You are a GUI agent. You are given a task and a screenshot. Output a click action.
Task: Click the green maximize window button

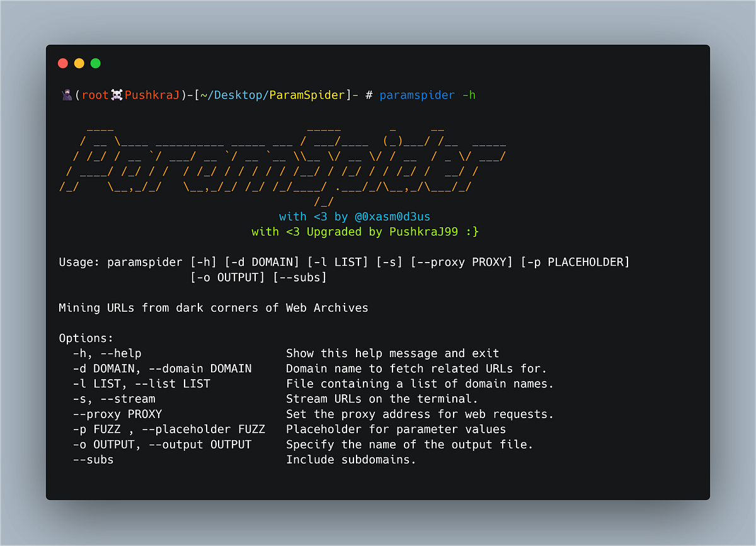[x=96, y=63]
